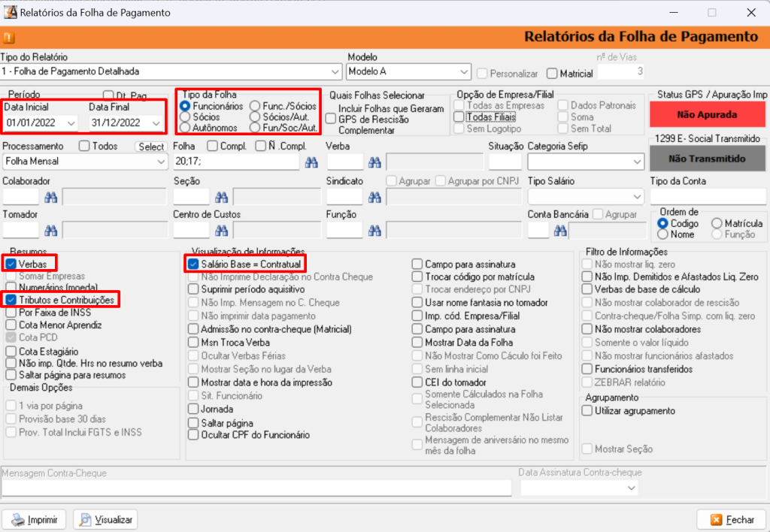Check the Ocultar CPF do Funcionário option
Viewport: 770px width, 532px height.
tap(193, 435)
